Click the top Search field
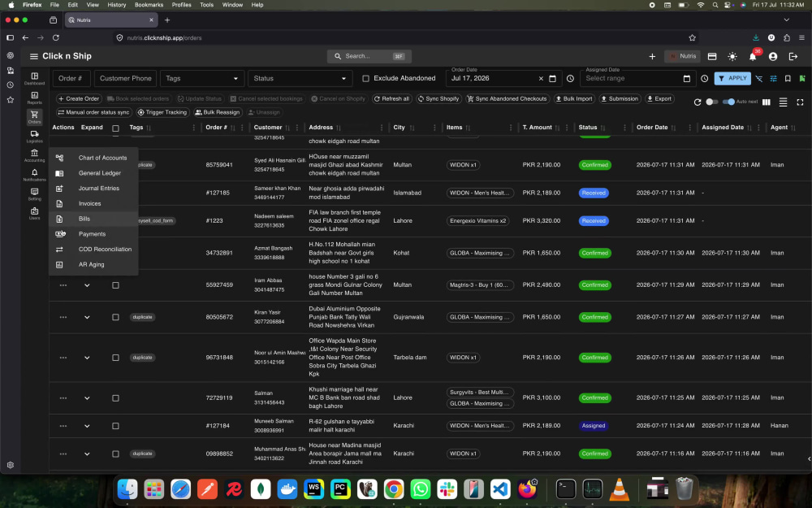Screen dimensions: 812x508 369,56
